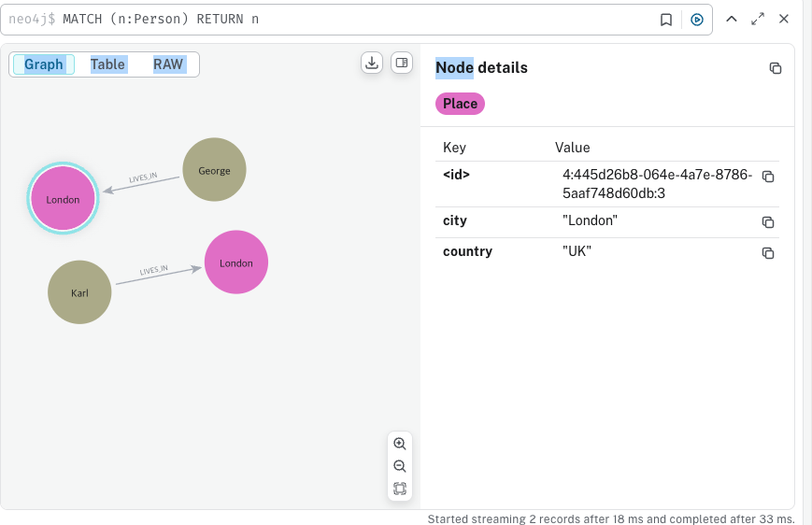Fit graph to screen

point(400,489)
